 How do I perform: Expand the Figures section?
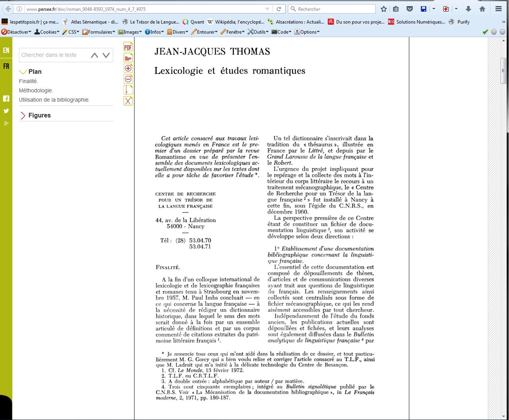(x=23, y=116)
